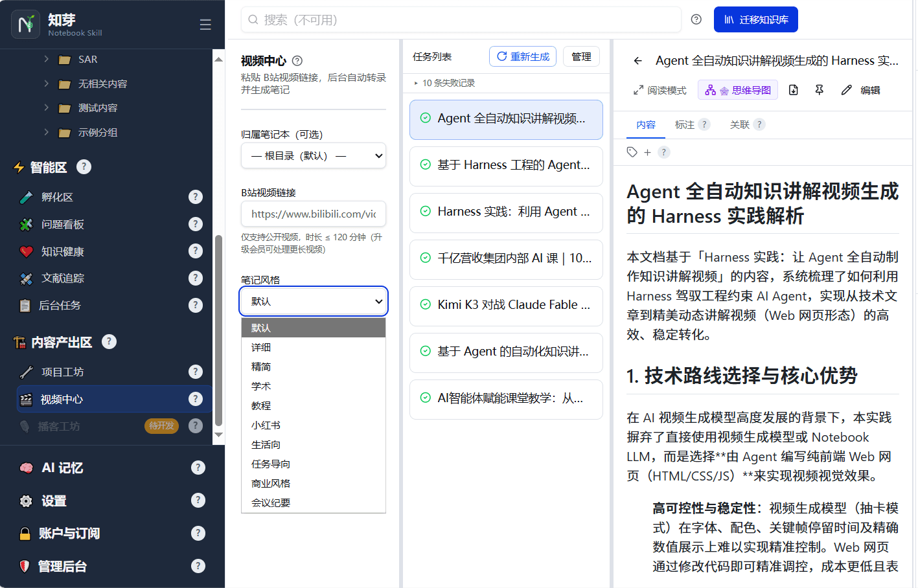Viewport: 918px width, 588px height.
Task: Click the tag icon under the tabs
Action: [x=632, y=152]
